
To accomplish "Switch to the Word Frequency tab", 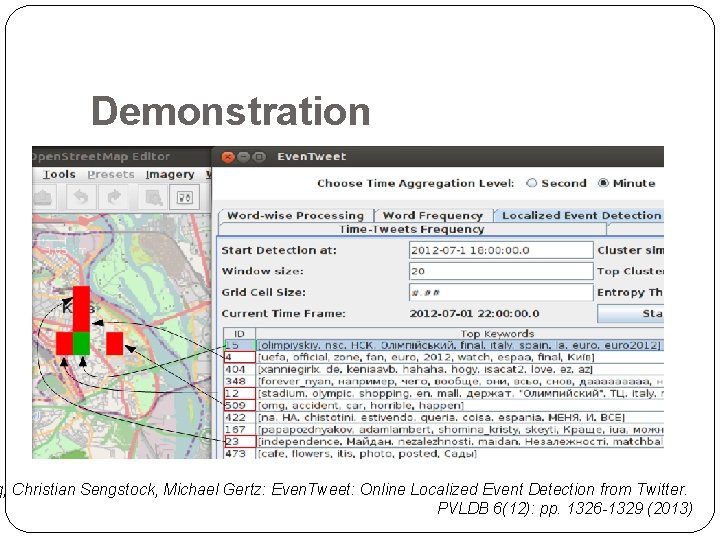I will 433,215.
